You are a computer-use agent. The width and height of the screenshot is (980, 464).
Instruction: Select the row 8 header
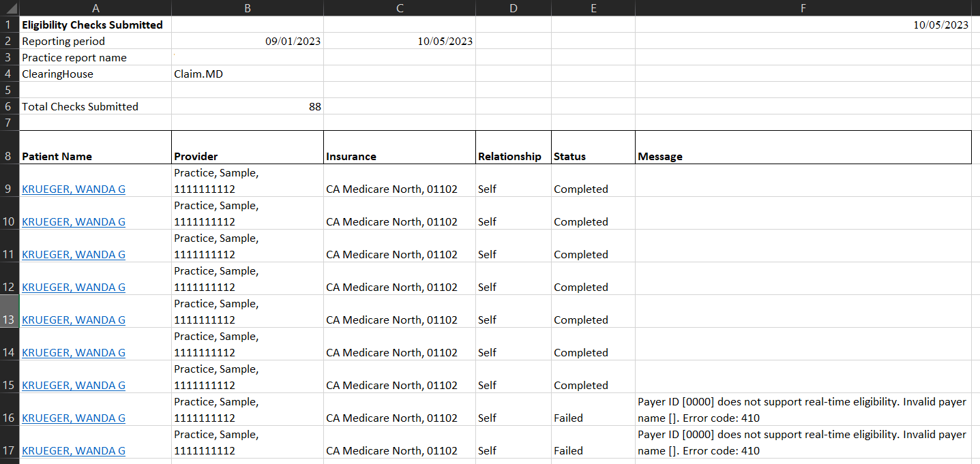coord(9,156)
